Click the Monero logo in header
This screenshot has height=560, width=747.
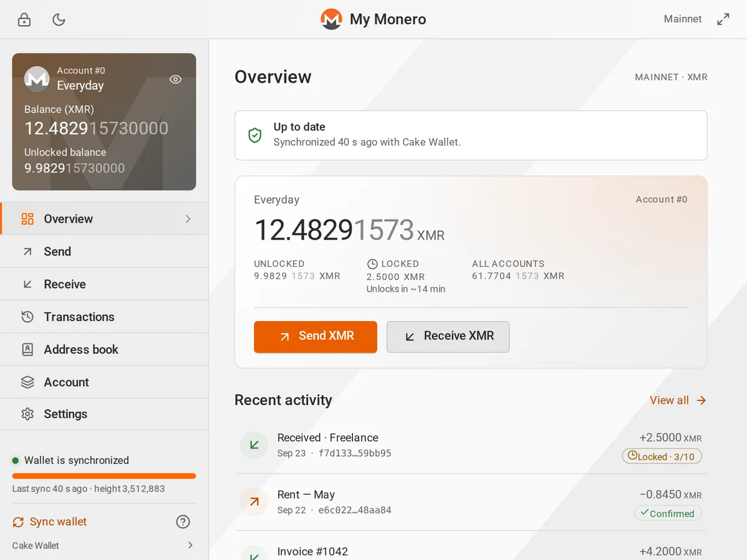click(331, 19)
